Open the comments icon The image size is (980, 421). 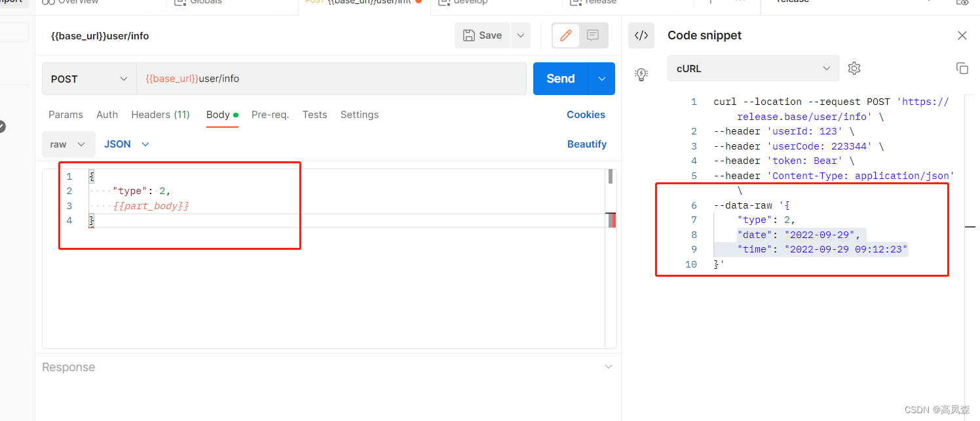(593, 35)
